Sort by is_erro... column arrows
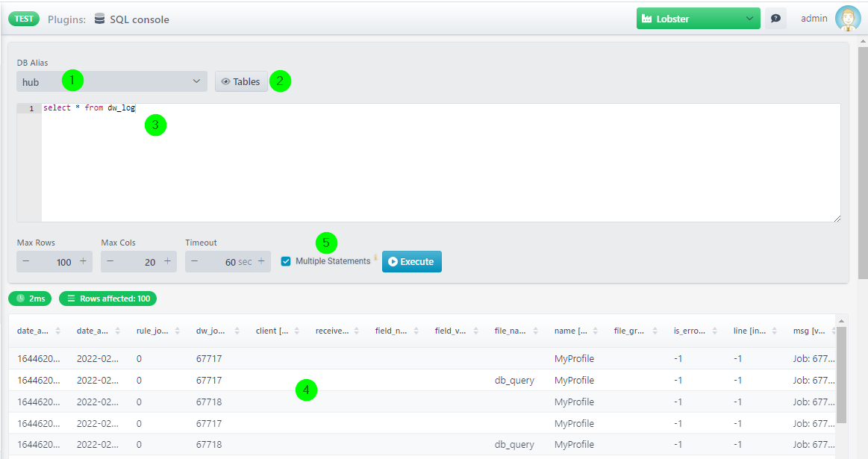This screenshot has height=459, width=868. pyautogui.click(x=715, y=331)
